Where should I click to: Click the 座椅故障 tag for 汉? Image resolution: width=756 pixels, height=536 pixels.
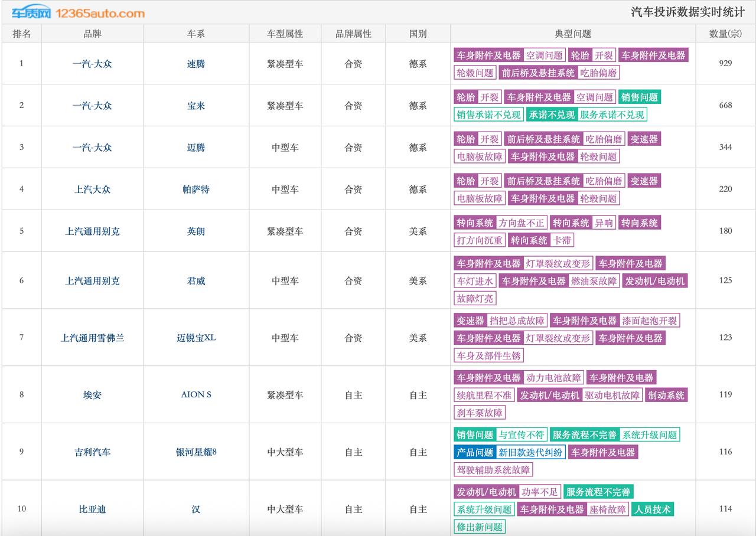[608, 510]
